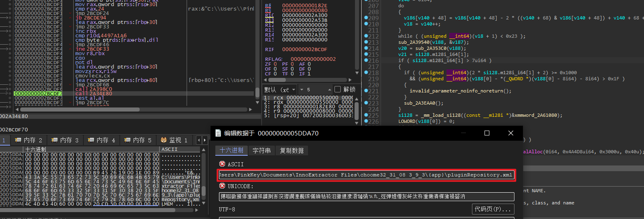Select instruction test al,al

(89, 98)
